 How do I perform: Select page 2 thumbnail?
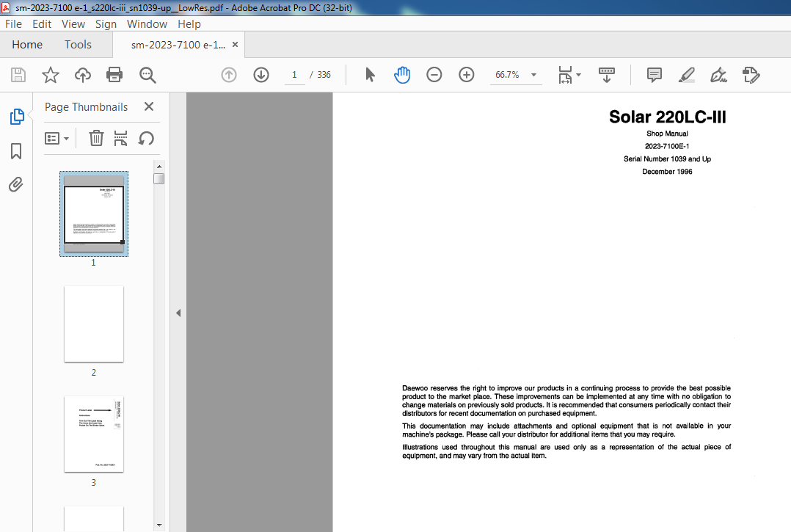pyautogui.click(x=94, y=324)
